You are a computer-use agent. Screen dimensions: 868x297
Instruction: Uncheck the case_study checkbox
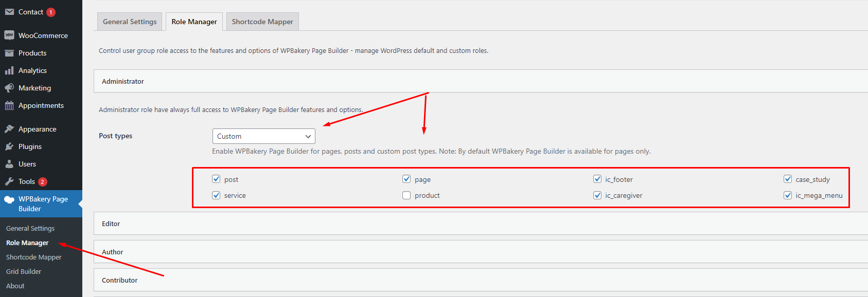[x=788, y=179]
